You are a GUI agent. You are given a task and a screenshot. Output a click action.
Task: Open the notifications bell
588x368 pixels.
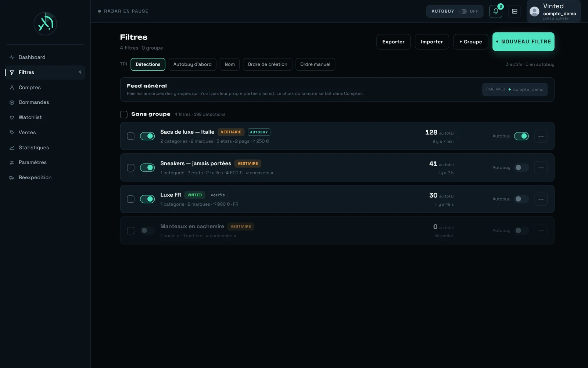coord(496,11)
